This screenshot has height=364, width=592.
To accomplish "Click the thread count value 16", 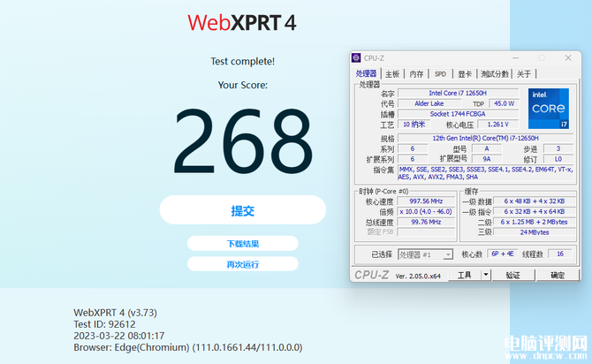I will tap(560, 254).
